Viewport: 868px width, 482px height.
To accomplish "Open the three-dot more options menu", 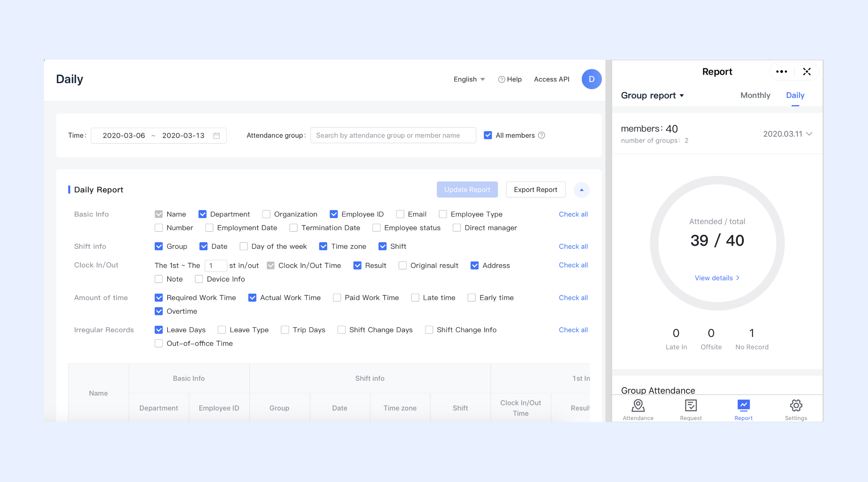I will (782, 71).
